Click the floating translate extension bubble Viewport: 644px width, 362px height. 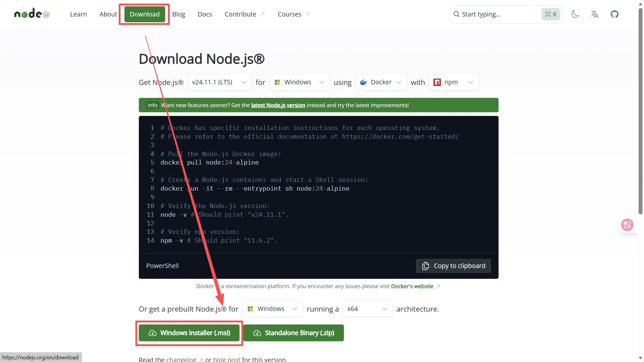coord(627,225)
